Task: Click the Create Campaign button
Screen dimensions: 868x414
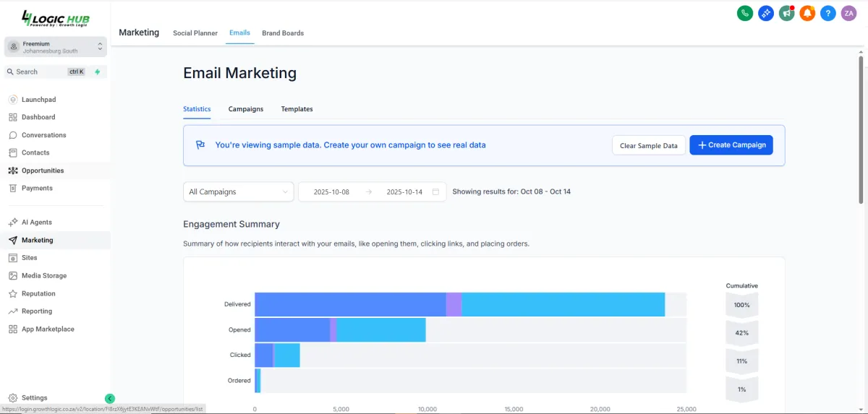Action: click(731, 145)
